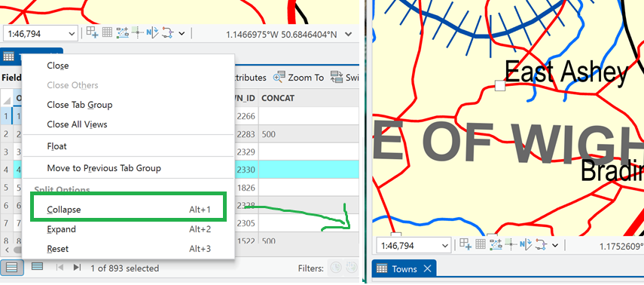
Task: Click table icon on Towns tab
Action: coord(382,269)
